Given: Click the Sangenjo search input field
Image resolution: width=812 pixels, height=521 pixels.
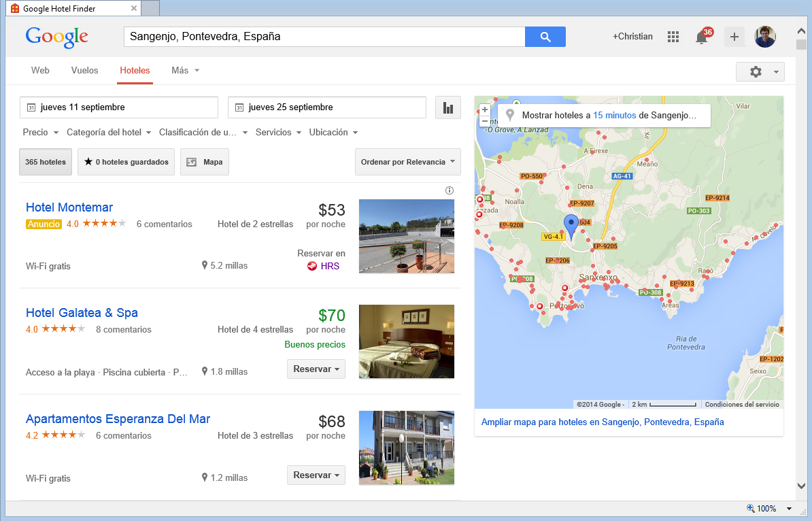Looking at the screenshot, I should pyautogui.click(x=324, y=37).
